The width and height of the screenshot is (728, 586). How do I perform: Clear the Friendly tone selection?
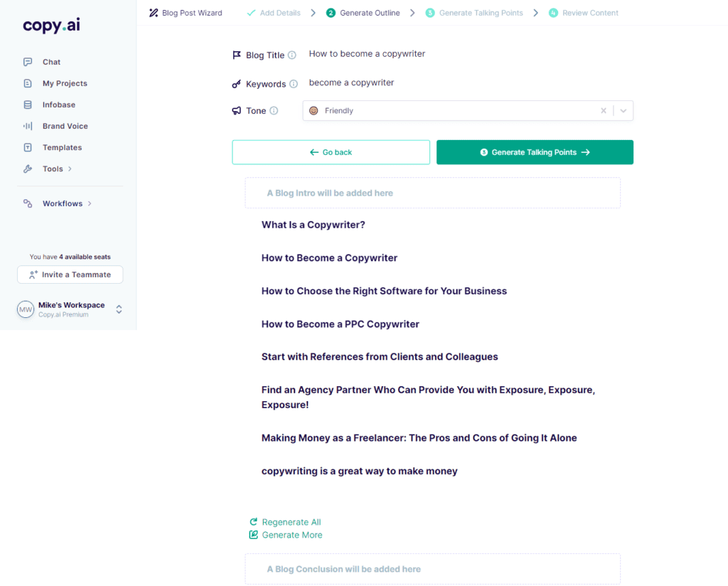(604, 111)
